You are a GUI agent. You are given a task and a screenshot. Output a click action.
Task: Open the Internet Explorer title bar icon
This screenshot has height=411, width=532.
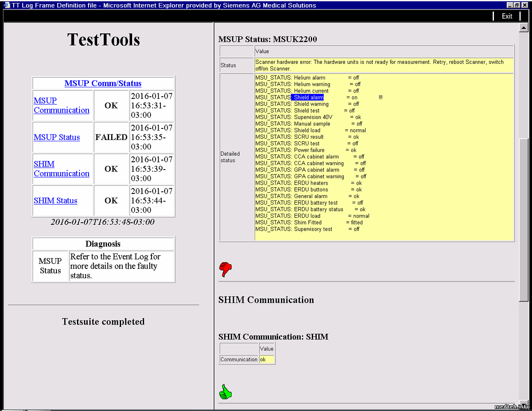tap(7, 5)
